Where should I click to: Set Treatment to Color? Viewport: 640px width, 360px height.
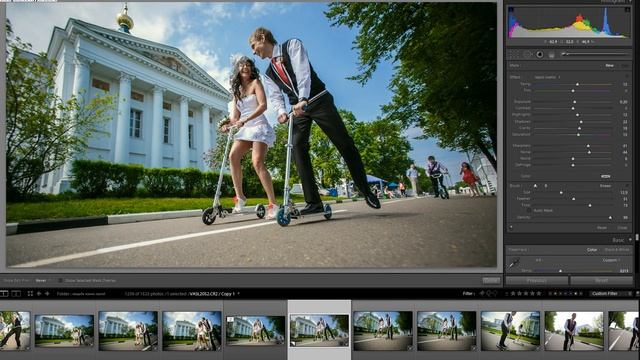(592, 250)
